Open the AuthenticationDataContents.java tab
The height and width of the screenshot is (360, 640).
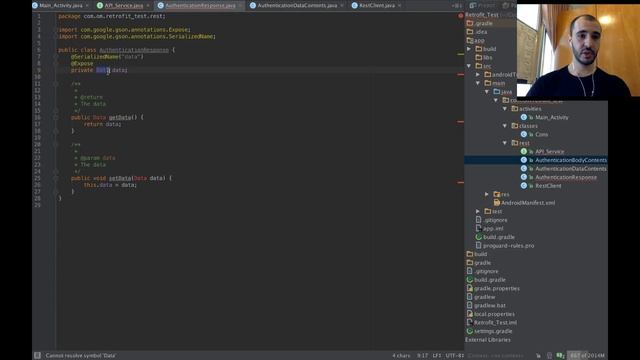pos(297,5)
